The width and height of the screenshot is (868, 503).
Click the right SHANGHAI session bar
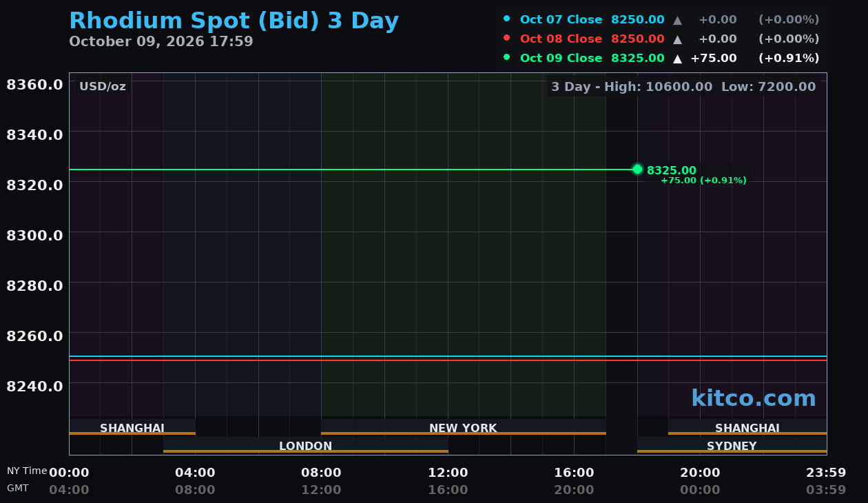[x=747, y=427]
